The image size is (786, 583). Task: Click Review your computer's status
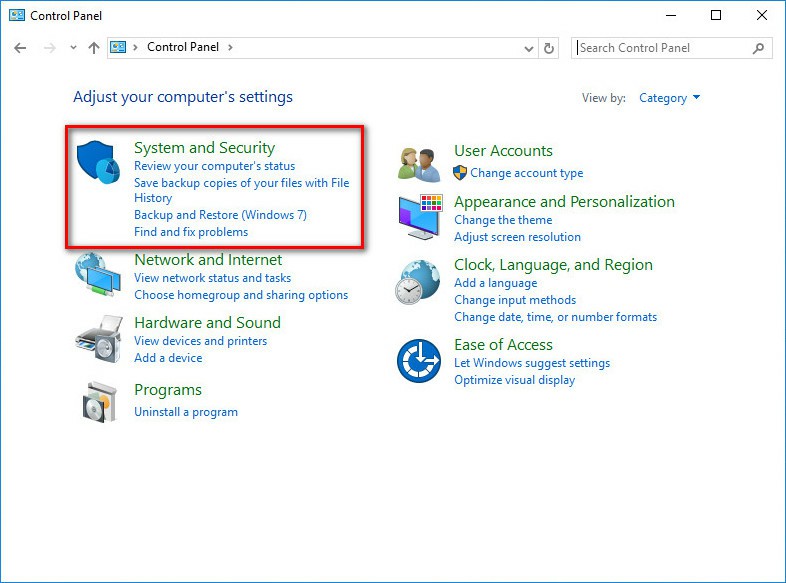point(215,166)
